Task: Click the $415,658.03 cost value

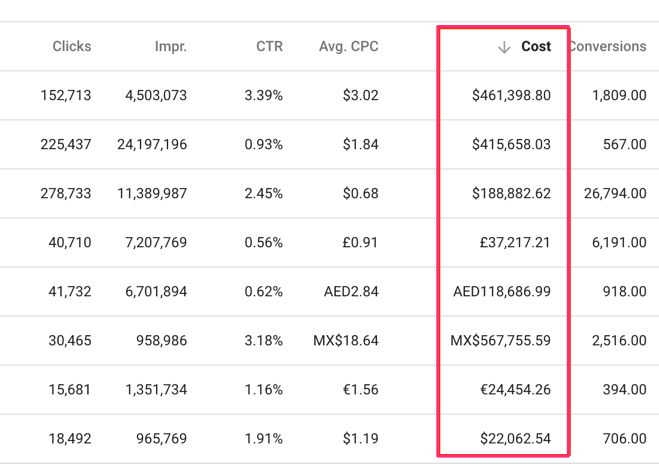Action: coord(511,145)
